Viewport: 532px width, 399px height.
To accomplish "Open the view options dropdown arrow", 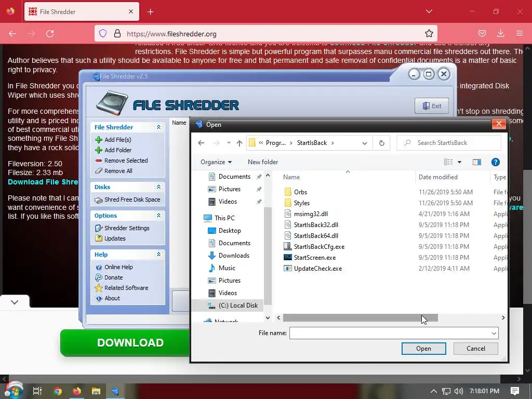I will 459,162.
